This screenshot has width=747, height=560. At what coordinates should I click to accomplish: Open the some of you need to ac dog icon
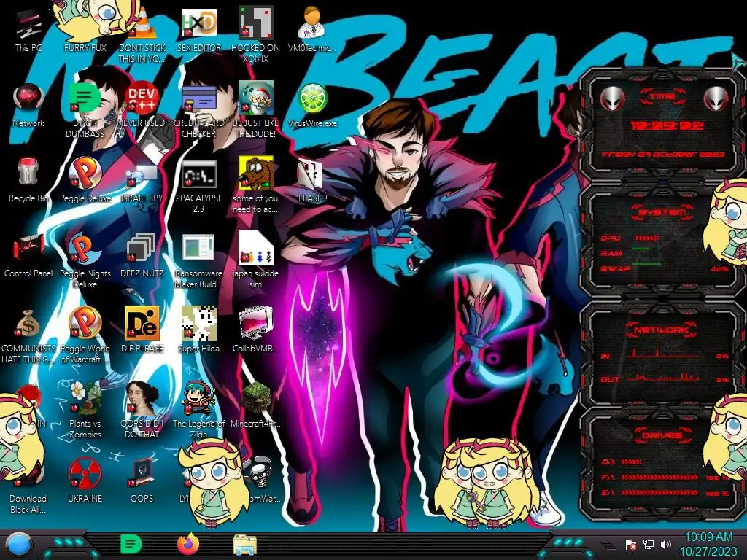pyautogui.click(x=255, y=186)
